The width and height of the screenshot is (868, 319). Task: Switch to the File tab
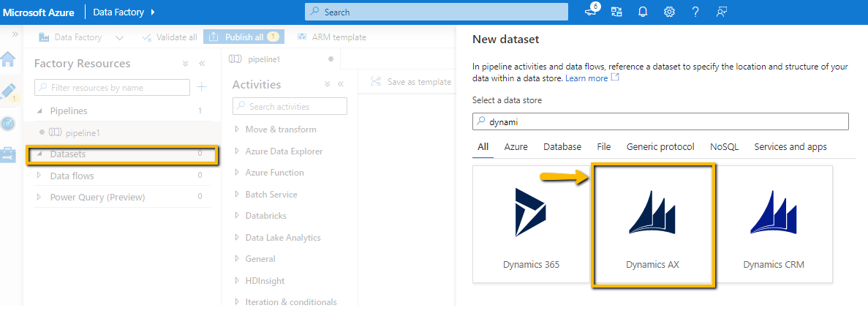pos(604,147)
